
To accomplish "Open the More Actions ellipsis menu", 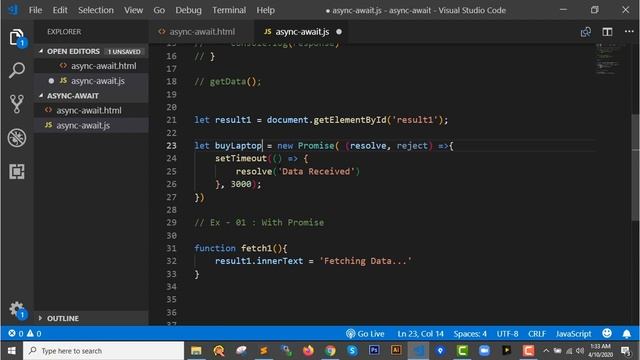I will click(x=629, y=31).
